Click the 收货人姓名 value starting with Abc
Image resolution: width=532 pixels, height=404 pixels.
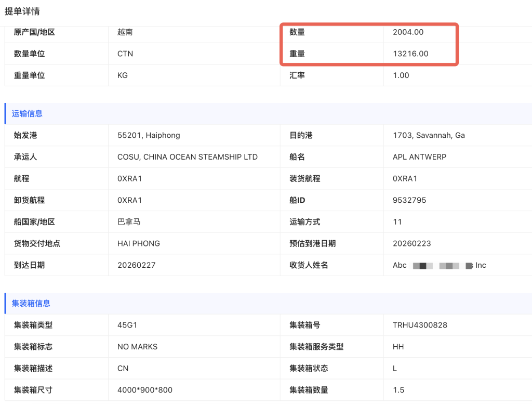click(x=440, y=265)
